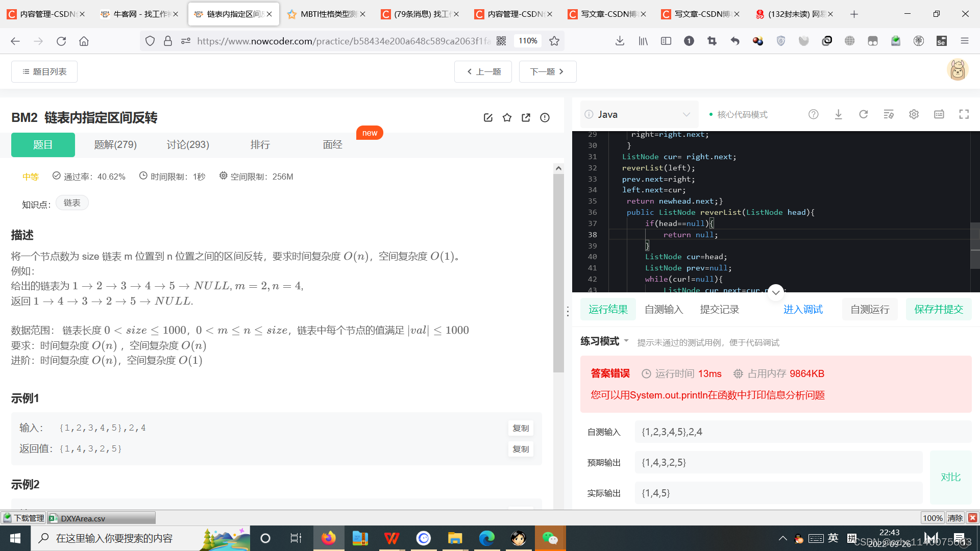Image resolution: width=980 pixels, height=551 pixels.
Task: Switch input method via 英 taskbar indicator
Action: pos(832,538)
